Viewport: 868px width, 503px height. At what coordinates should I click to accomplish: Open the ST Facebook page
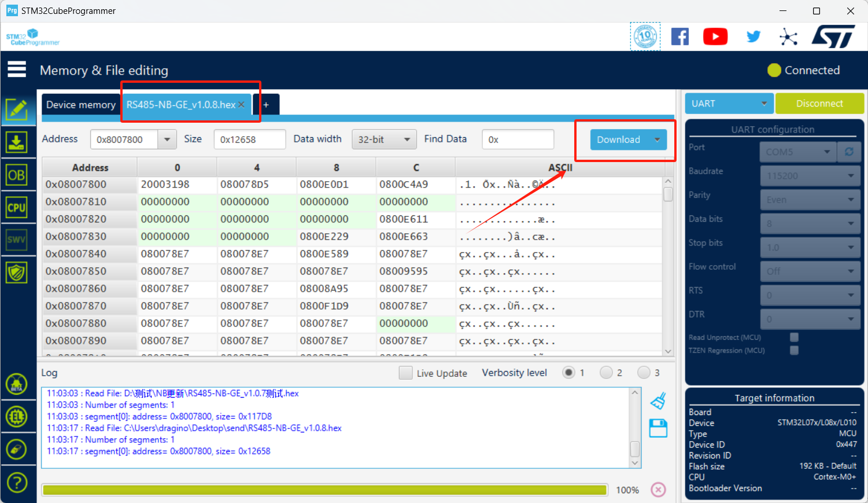click(680, 36)
